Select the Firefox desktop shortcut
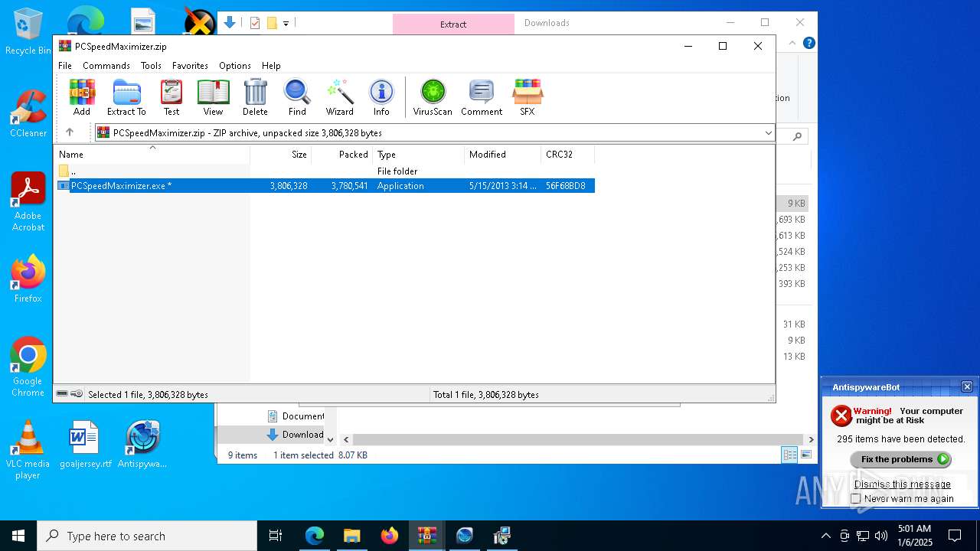Image resolution: width=980 pixels, height=551 pixels. pyautogui.click(x=28, y=279)
